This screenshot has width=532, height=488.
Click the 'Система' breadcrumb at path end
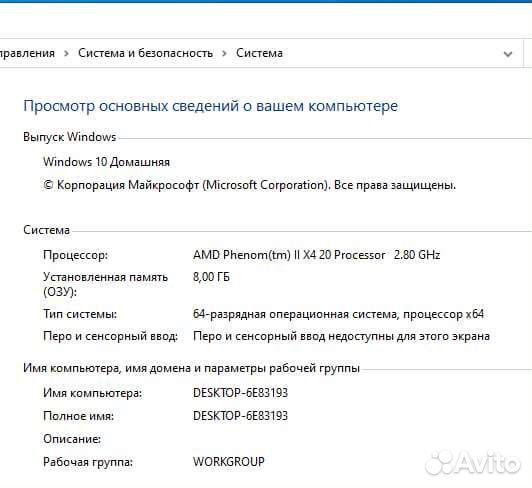coord(260,53)
